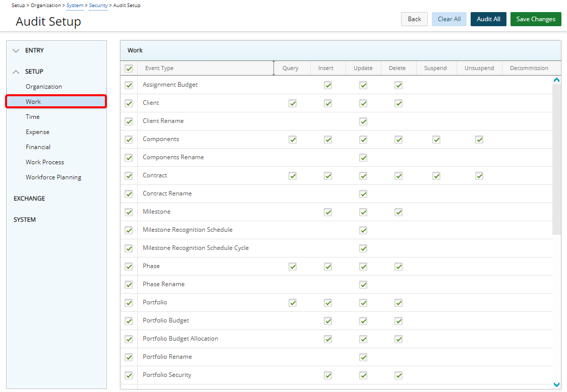Click the Save Changes button
The width and height of the screenshot is (567, 392).
[x=535, y=19]
